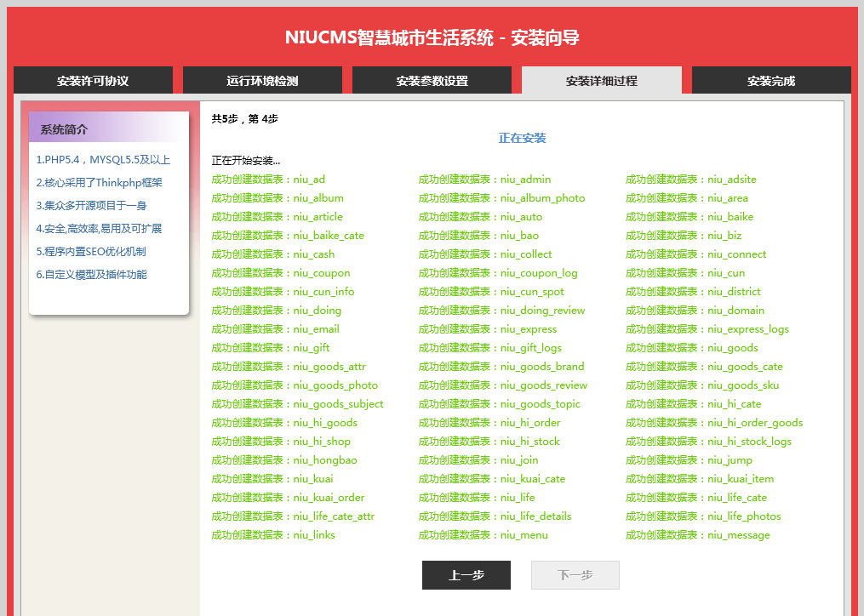Click sidebar item 4.安全,高效率,易用及可扩展
The image size is (864, 616).
coord(100,229)
